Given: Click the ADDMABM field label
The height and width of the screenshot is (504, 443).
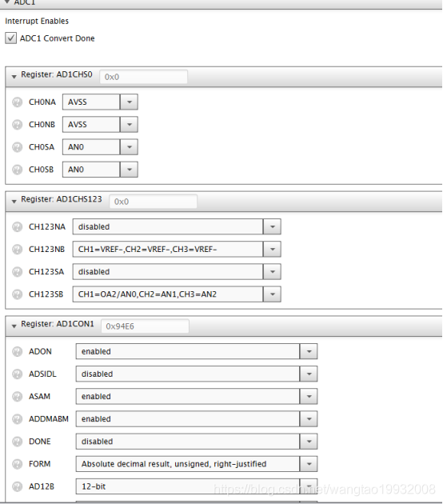Looking at the screenshot, I should coord(49,419).
